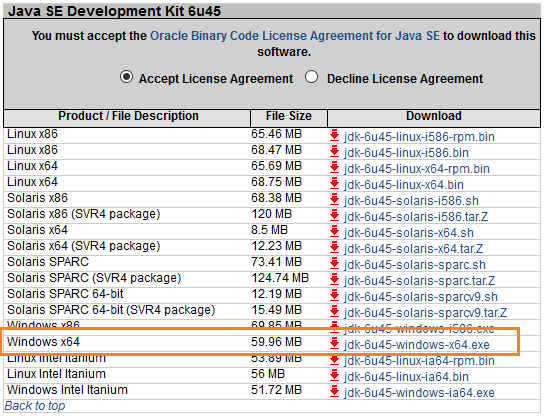Download jdk-6u45-solaris-i586.sh file
The image size is (545, 417).
(x=411, y=201)
